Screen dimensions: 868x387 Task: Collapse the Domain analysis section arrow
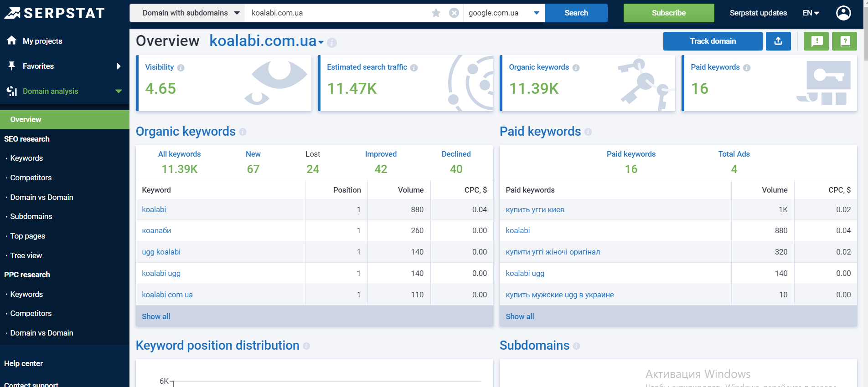tap(119, 91)
